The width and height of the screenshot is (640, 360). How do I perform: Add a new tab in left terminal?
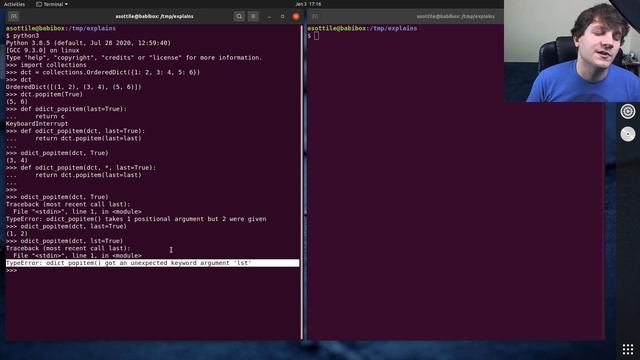coord(13,16)
